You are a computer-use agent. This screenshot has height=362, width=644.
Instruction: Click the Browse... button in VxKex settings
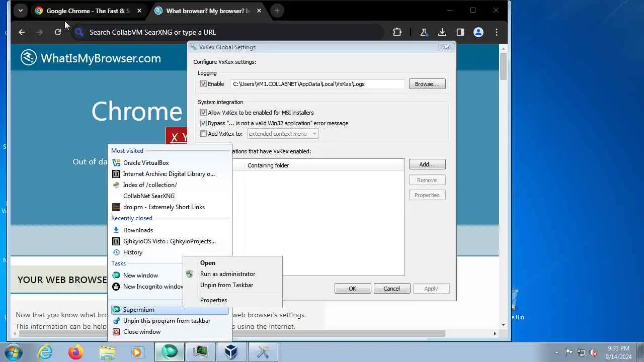point(427,84)
